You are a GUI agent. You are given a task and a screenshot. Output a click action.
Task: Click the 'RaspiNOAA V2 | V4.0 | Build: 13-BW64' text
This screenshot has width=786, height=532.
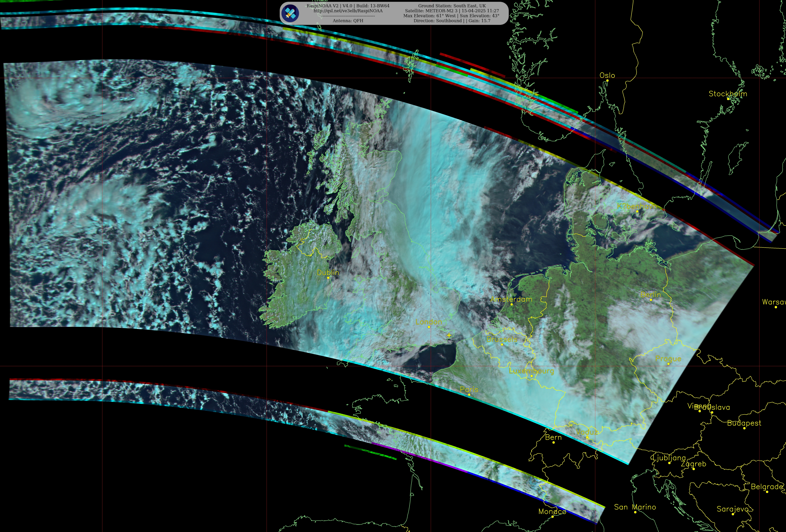[x=348, y=6]
